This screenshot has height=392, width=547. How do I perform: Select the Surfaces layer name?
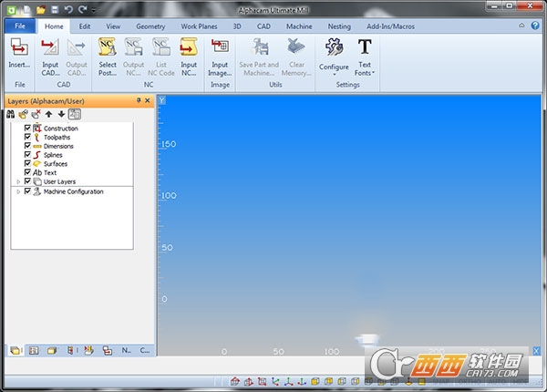[x=56, y=164]
